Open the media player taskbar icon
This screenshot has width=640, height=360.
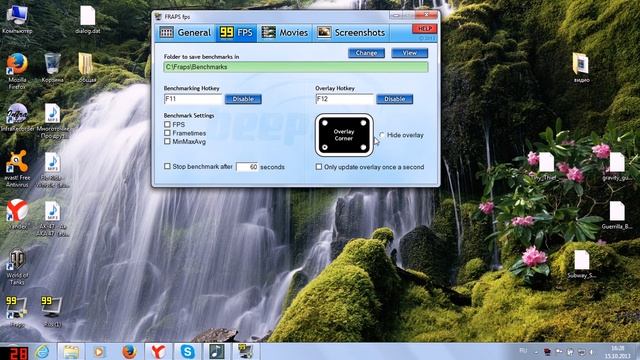pos(99,351)
